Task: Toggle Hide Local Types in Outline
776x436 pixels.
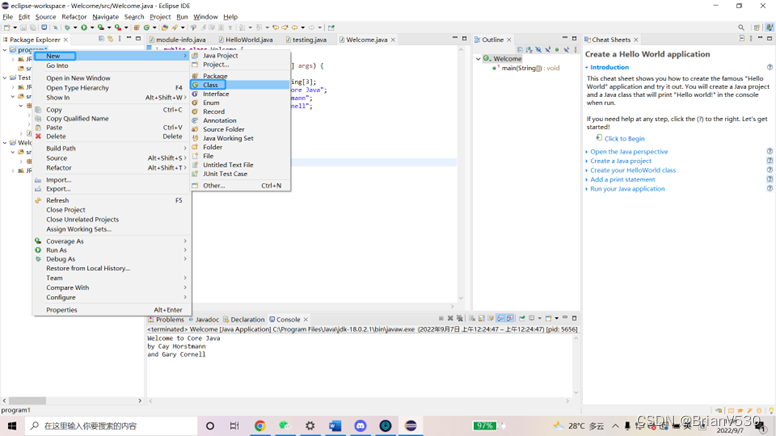Action: 567,49
